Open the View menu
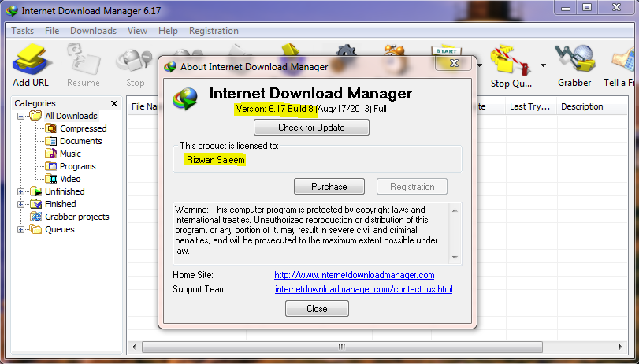The width and height of the screenshot is (639, 364). (137, 31)
